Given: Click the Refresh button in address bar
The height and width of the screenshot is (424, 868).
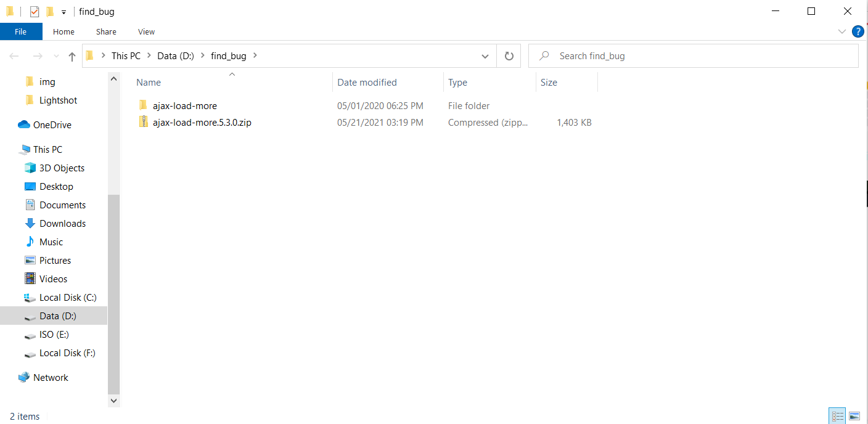Looking at the screenshot, I should tap(509, 56).
